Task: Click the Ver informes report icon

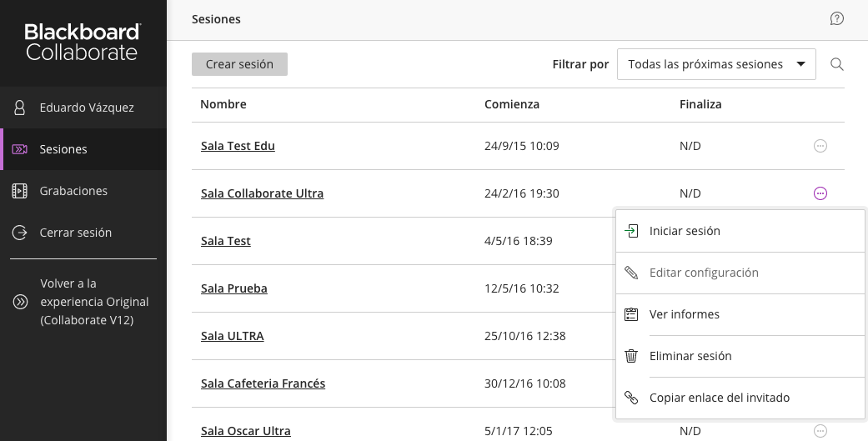Action: [631, 314]
